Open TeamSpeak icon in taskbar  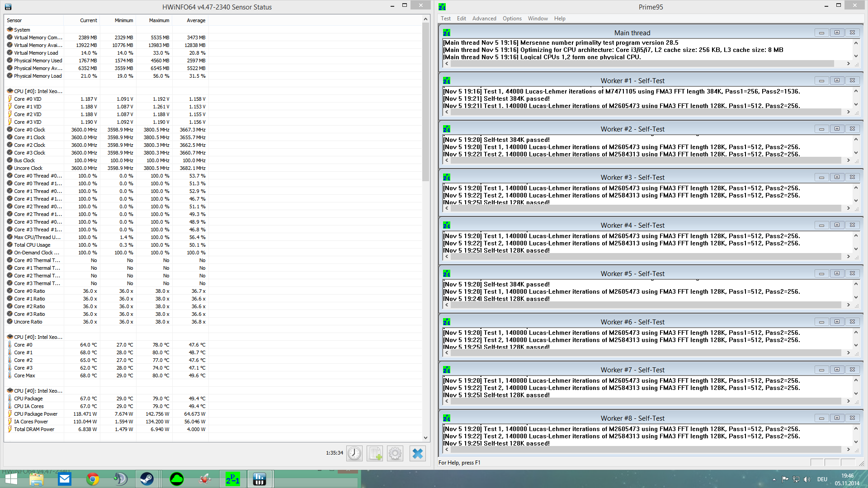(120, 479)
